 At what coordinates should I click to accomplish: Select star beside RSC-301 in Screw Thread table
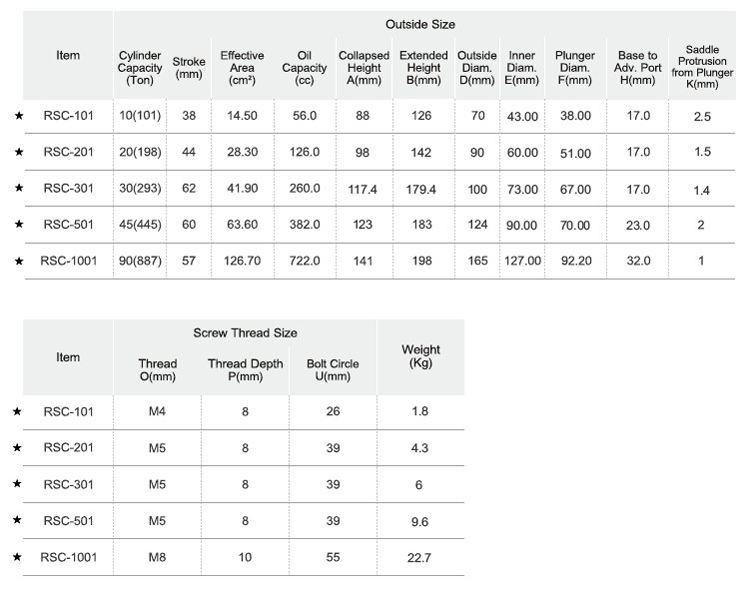19,484
